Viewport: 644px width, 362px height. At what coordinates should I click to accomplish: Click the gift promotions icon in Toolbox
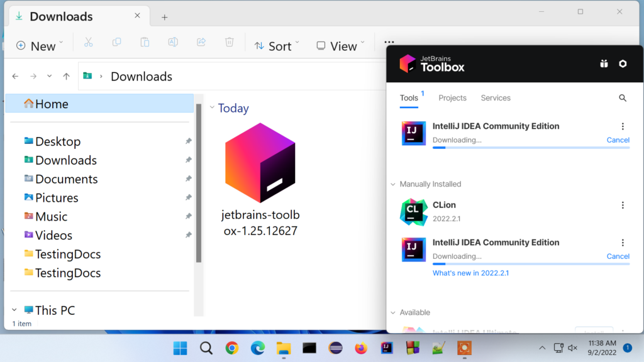(x=604, y=63)
